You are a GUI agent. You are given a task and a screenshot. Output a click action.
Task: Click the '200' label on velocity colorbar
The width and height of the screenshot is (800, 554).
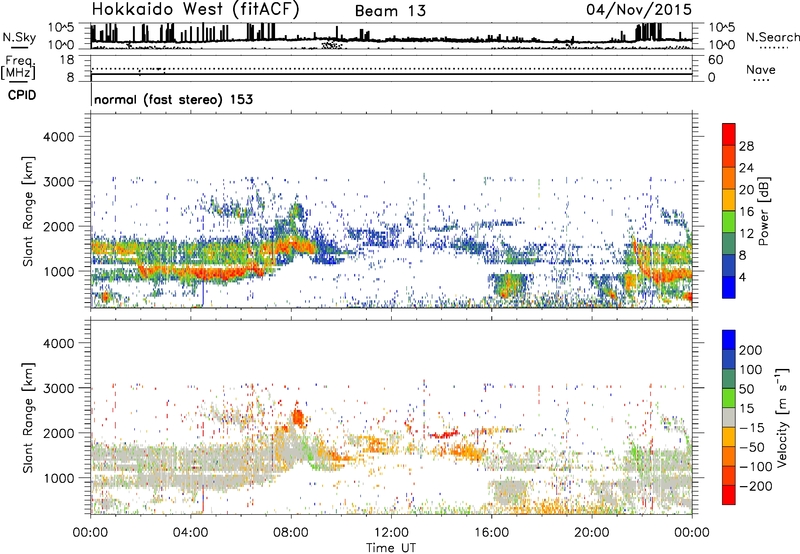(x=751, y=350)
